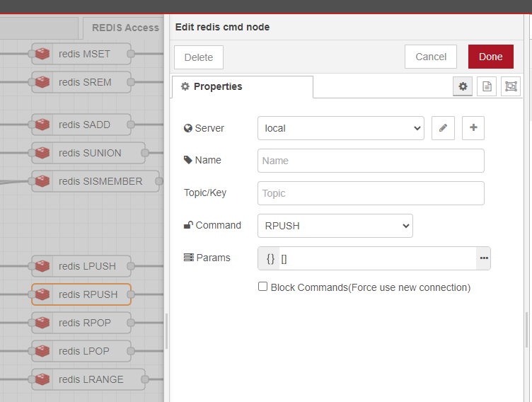532x402 pixels.
Task: Click into Params JSON value field
Action: [x=377, y=259]
